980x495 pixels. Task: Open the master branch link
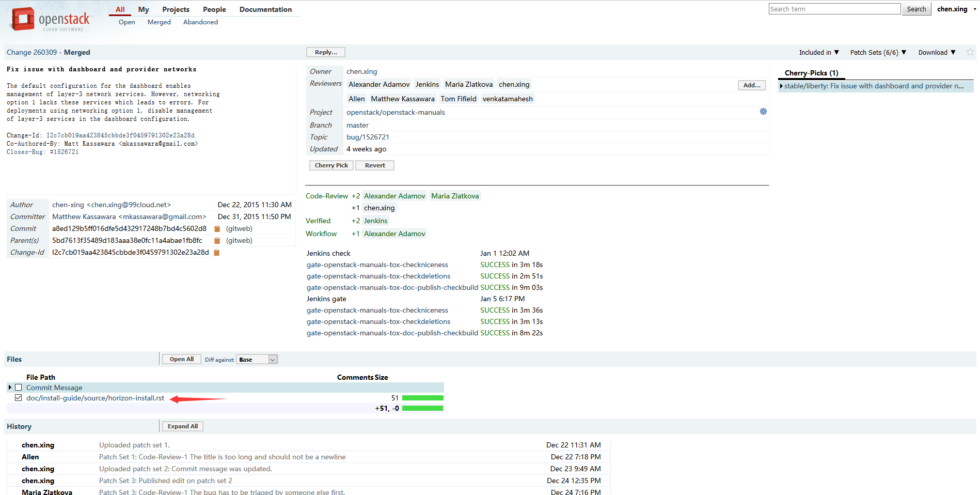pos(358,125)
